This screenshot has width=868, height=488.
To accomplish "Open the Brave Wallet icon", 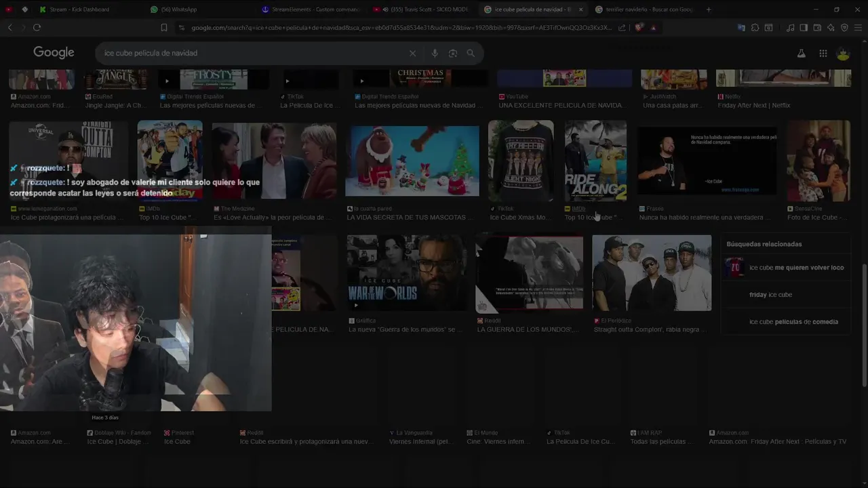I will coord(817,28).
